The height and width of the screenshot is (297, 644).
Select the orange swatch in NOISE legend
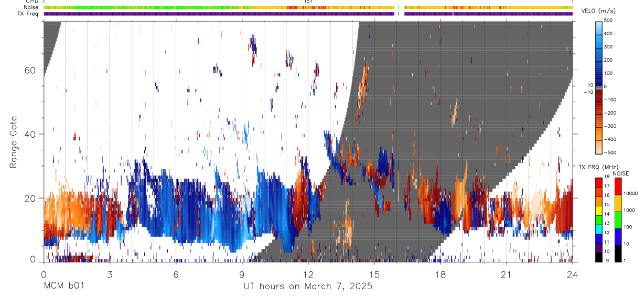coord(618,203)
